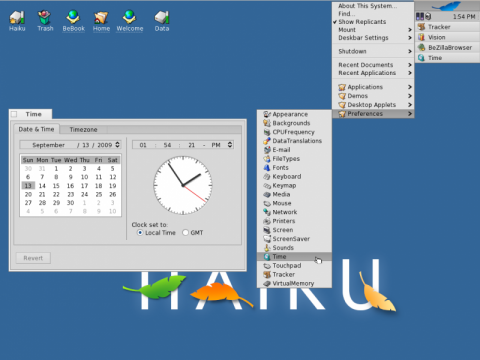Click the PM field in time

coord(216,145)
